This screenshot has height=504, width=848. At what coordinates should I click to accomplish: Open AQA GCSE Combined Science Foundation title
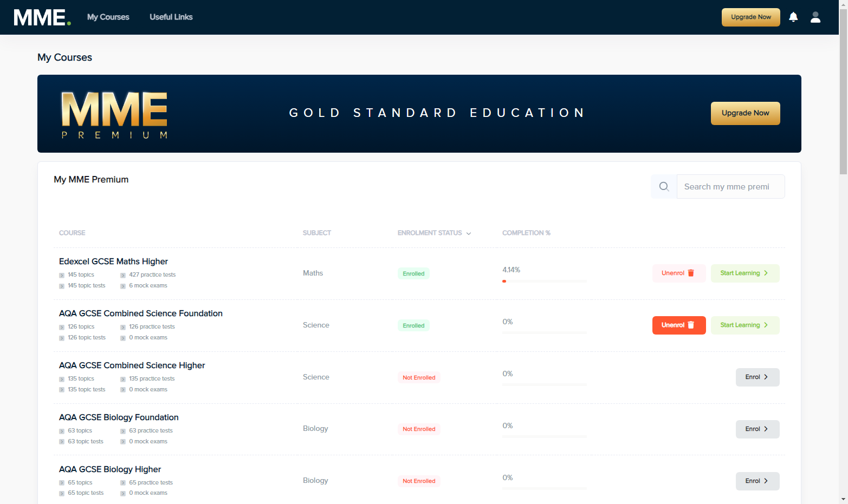point(141,313)
